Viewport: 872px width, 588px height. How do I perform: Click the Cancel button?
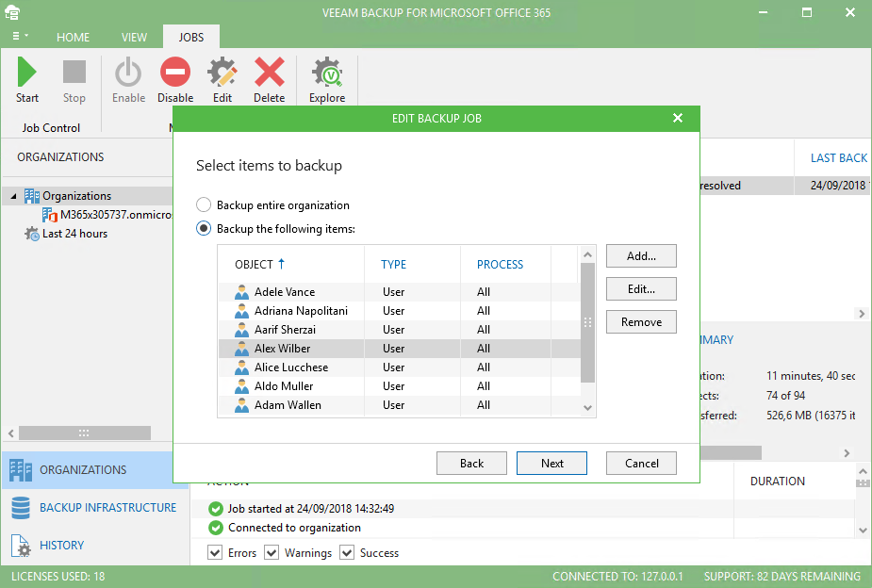point(641,464)
